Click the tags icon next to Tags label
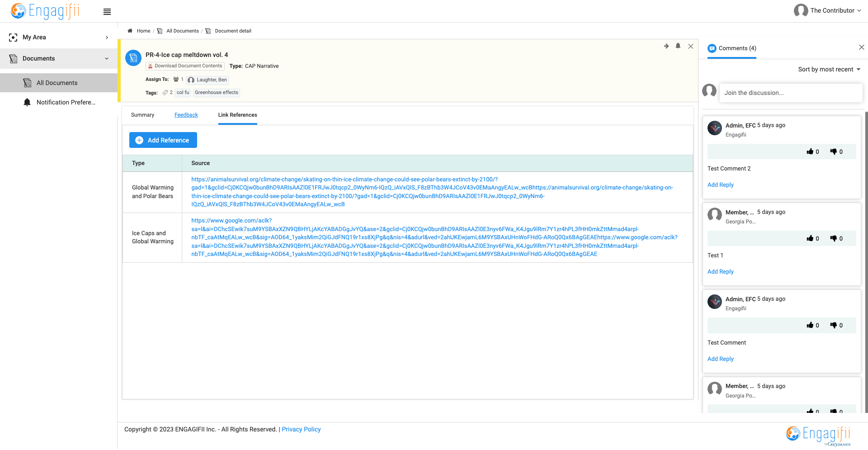This screenshot has width=868, height=450. (165, 92)
